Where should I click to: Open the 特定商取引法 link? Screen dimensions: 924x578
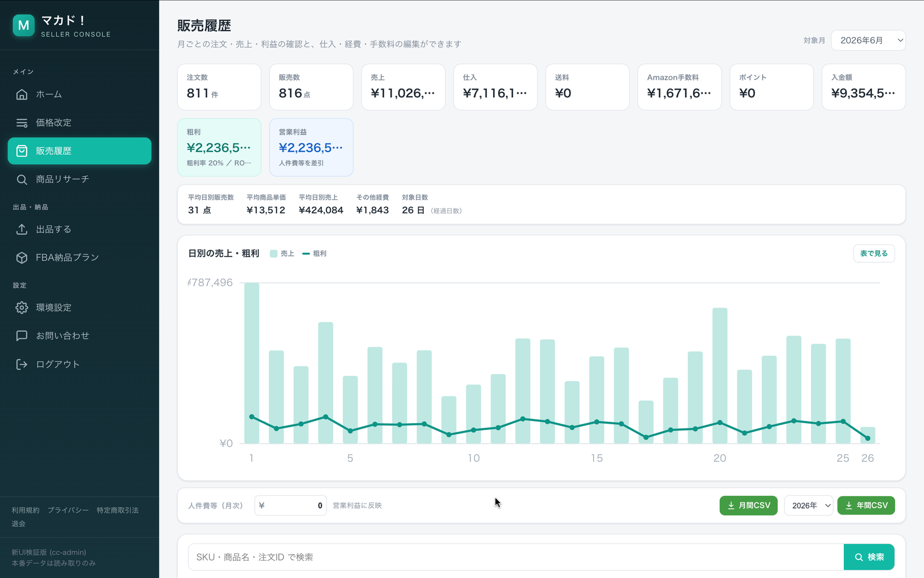[x=118, y=510]
